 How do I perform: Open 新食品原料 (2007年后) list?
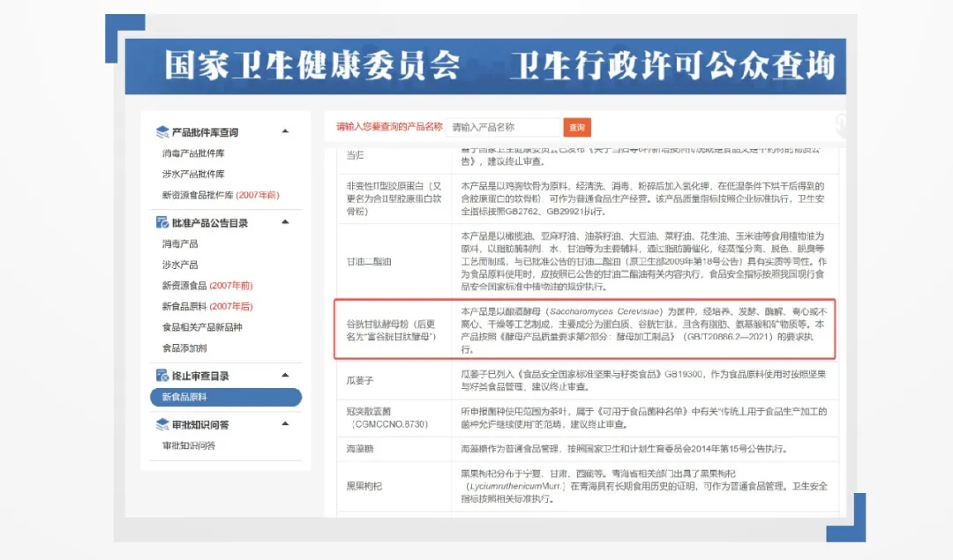click(207, 306)
